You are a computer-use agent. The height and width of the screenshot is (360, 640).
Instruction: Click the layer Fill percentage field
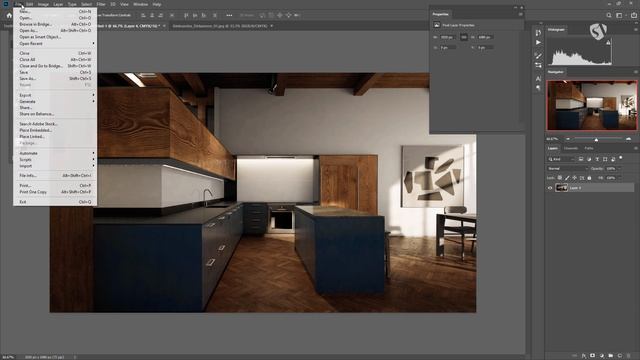(611, 178)
